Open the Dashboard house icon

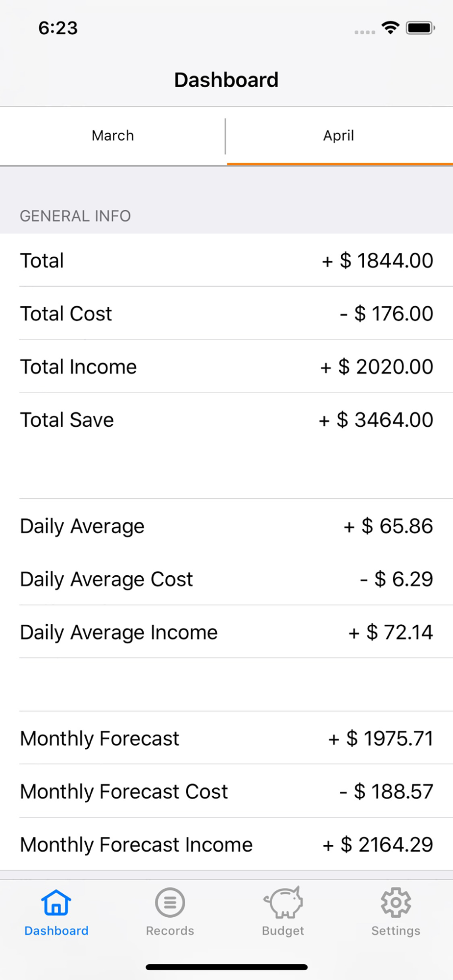tap(56, 903)
